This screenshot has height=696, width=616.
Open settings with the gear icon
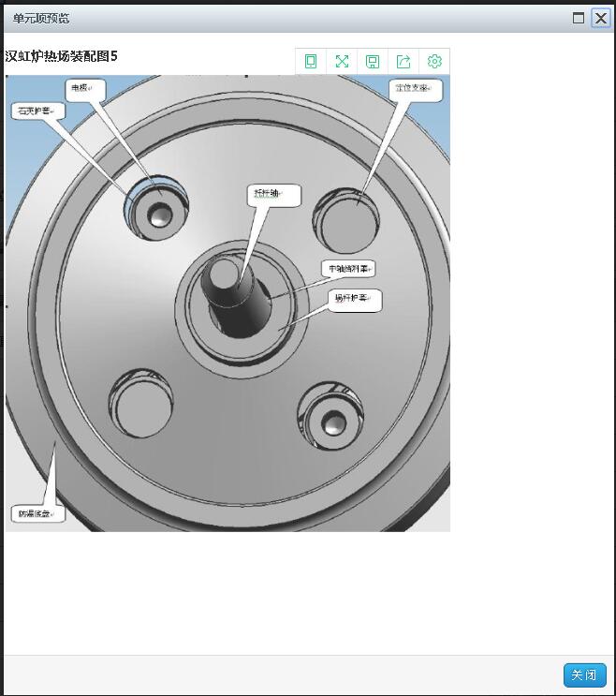[x=434, y=62]
